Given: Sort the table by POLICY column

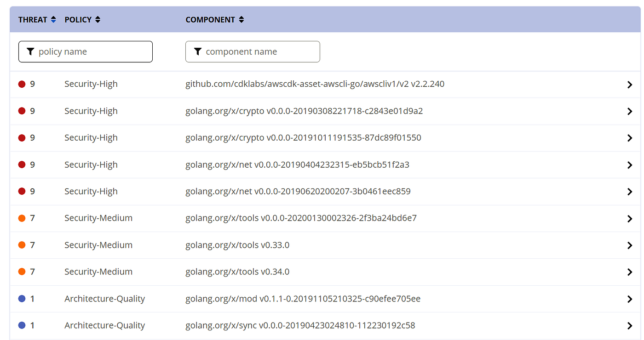Looking at the screenshot, I should coord(82,20).
